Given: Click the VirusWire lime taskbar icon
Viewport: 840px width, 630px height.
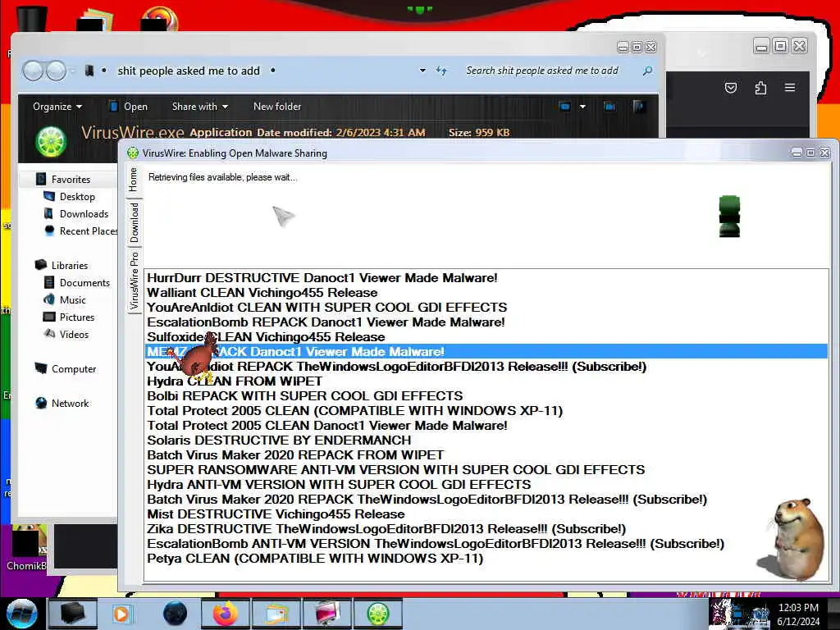Looking at the screenshot, I should point(377,614).
